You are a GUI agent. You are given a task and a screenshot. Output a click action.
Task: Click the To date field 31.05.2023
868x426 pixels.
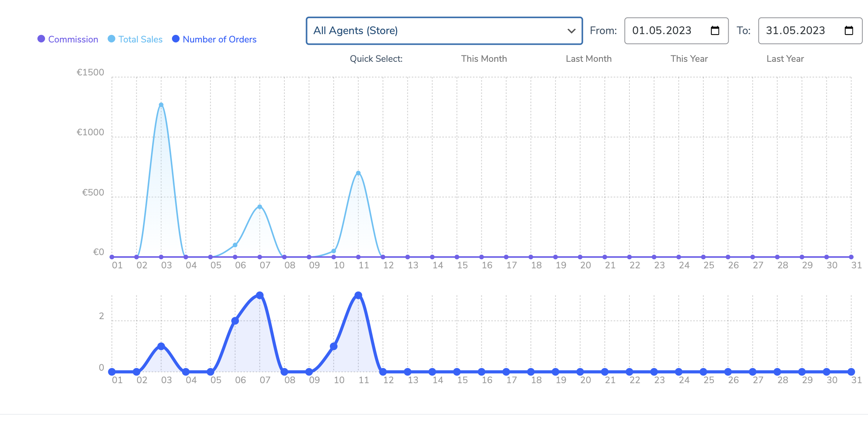810,31
